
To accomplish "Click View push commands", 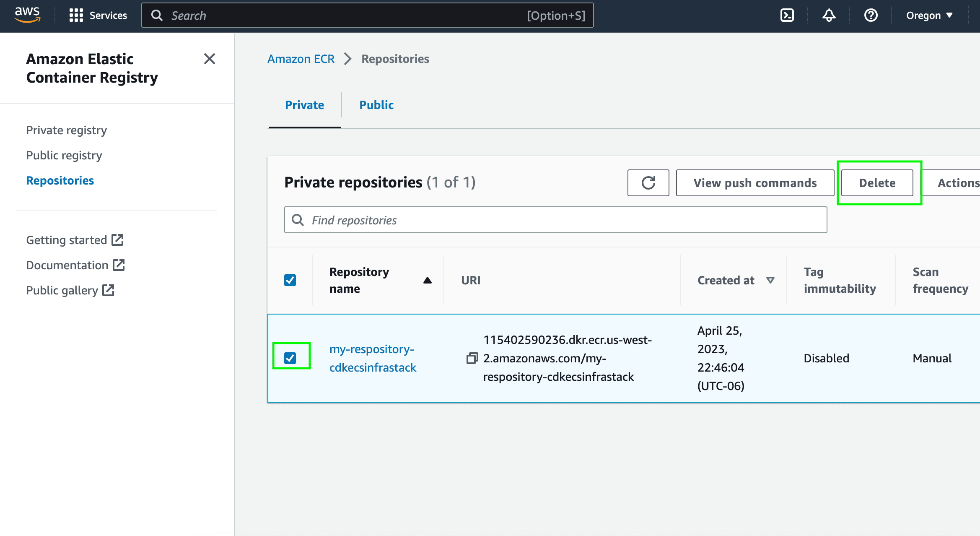I will pyautogui.click(x=755, y=183).
